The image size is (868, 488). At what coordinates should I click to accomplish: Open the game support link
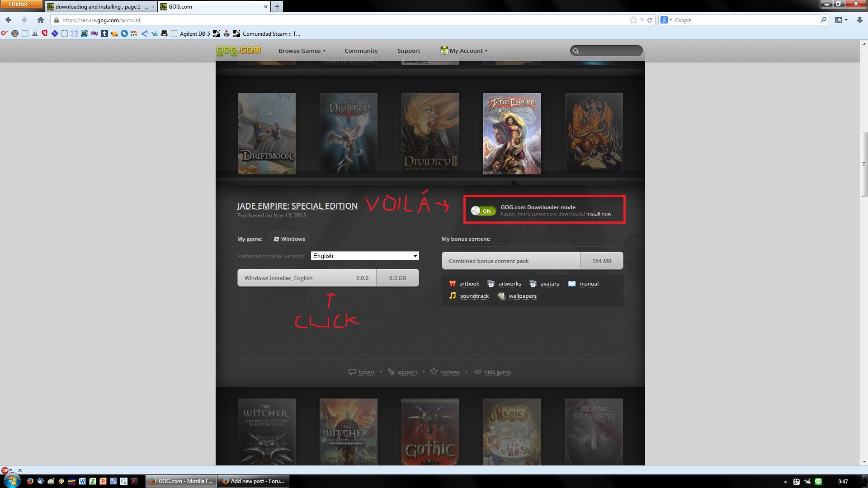click(407, 372)
